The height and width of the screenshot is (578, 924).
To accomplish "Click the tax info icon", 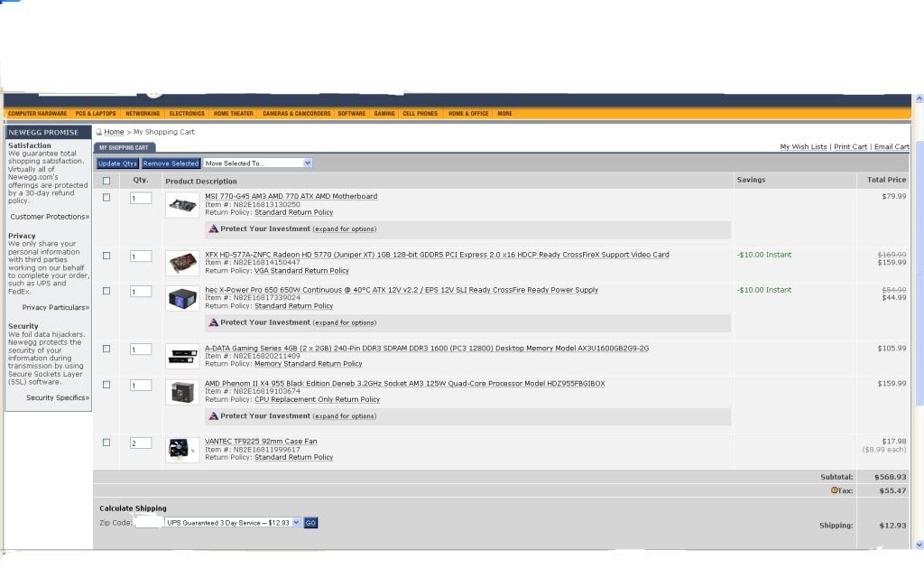I will tap(834, 490).
